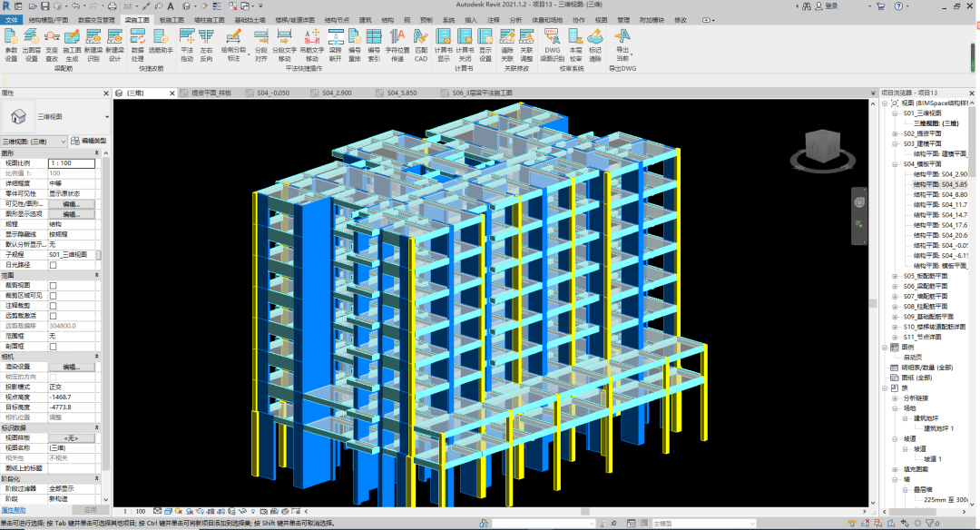Switch to the 板施工图 ribbon tab
This screenshot has height=530, width=980.
click(171, 19)
